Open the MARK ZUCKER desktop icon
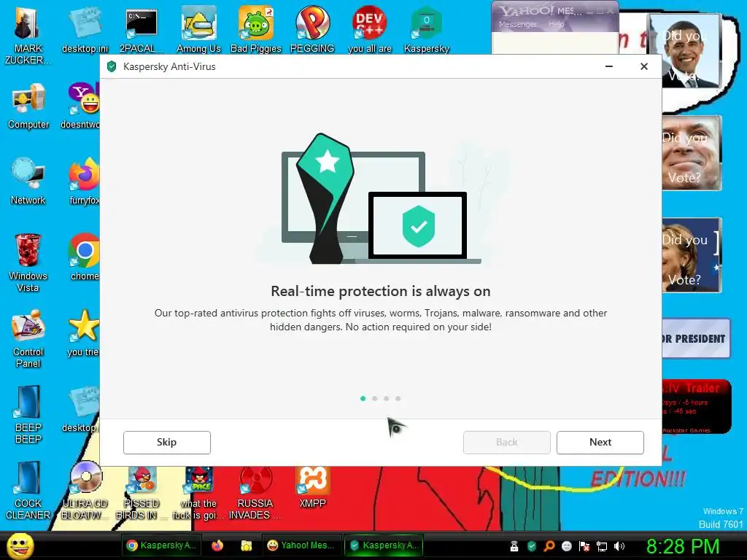The height and width of the screenshot is (560, 747). pyautogui.click(x=28, y=36)
